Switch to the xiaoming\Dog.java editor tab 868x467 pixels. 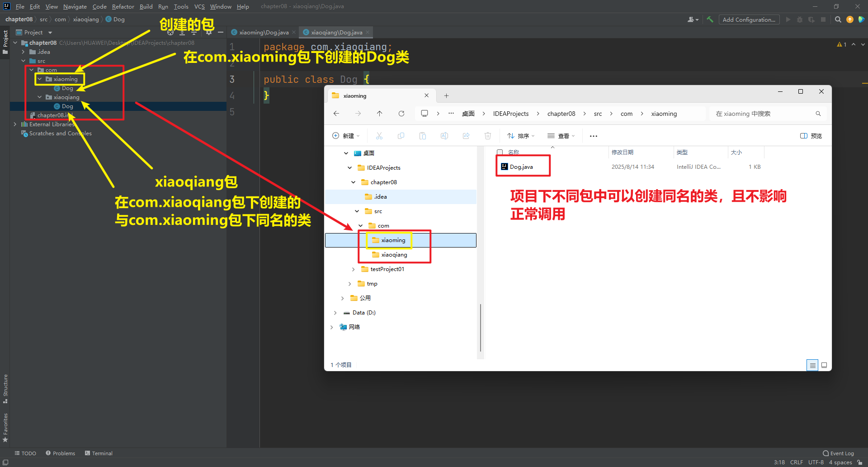pyautogui.click(x=261, y=32)
